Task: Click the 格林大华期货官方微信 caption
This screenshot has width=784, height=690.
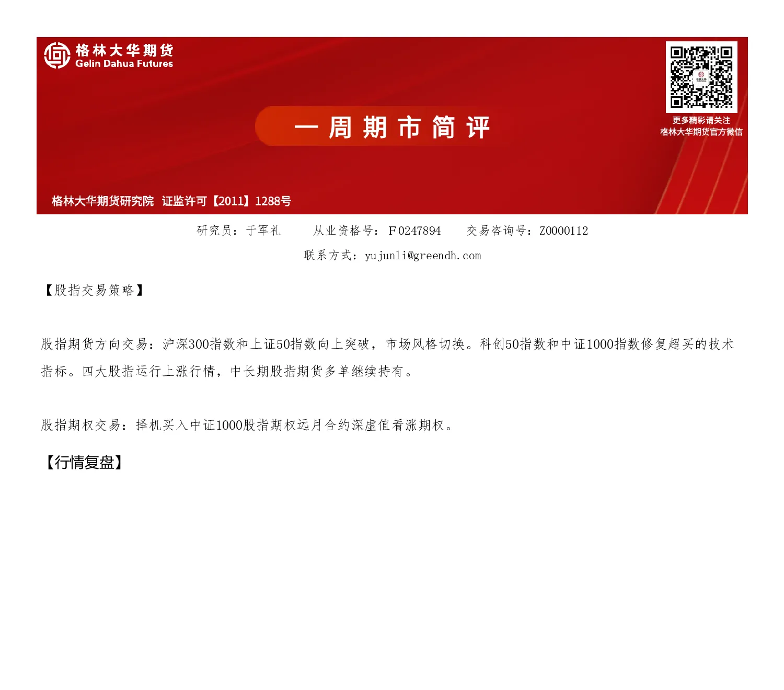Action: (x=701, y=132)
